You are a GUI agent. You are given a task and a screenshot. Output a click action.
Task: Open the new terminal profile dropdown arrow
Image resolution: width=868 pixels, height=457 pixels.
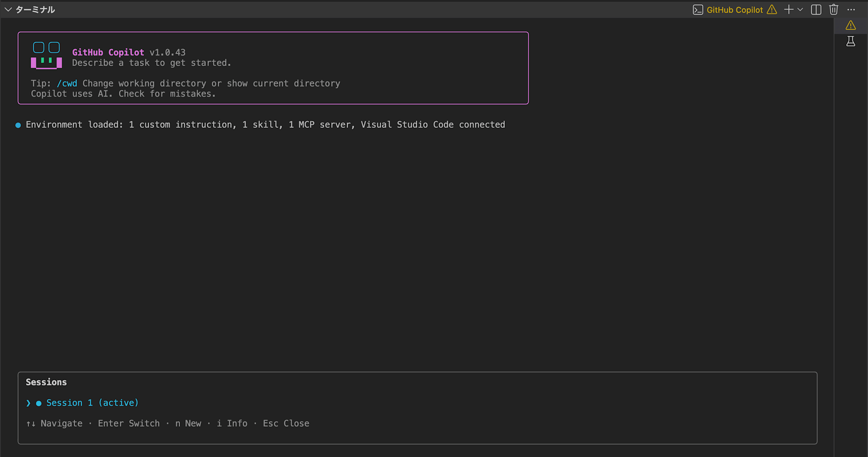800,10
